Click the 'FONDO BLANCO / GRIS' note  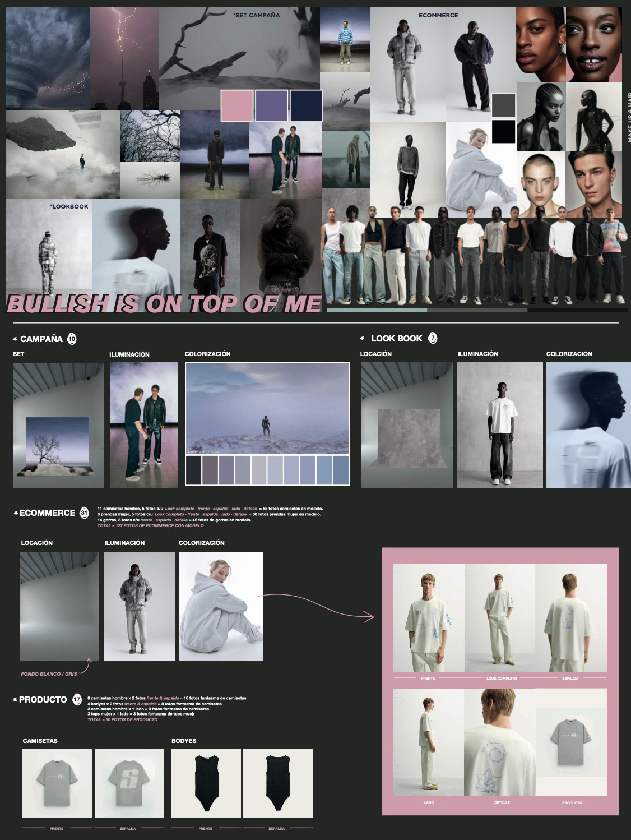click(49, 673)
